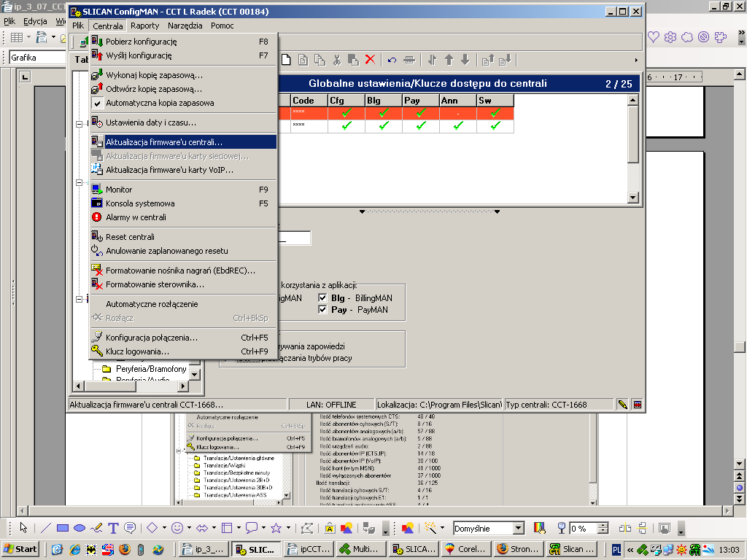Screen dimensions: 747x560
Task: Open the Plik menu of ConfigMAN
Action: tap(78, 26)
